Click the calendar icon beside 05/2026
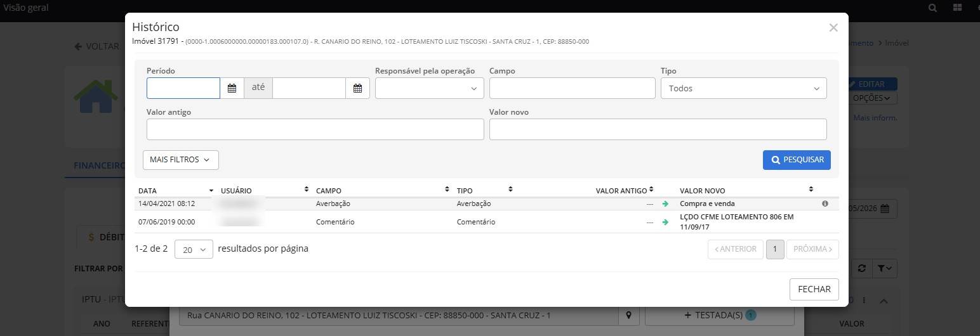 tap(885, 209)
